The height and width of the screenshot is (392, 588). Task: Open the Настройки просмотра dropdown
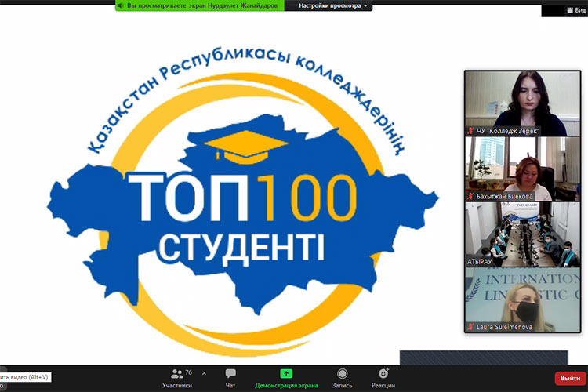click(x=335, y=5)
